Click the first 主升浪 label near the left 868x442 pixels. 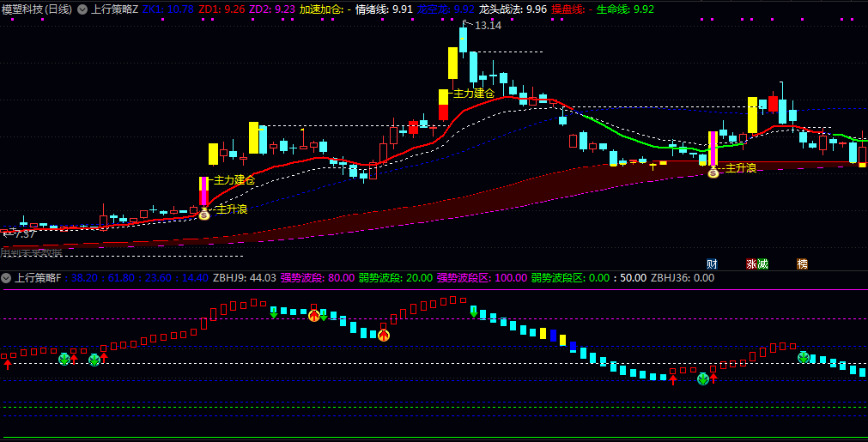(x=232, y=209)
